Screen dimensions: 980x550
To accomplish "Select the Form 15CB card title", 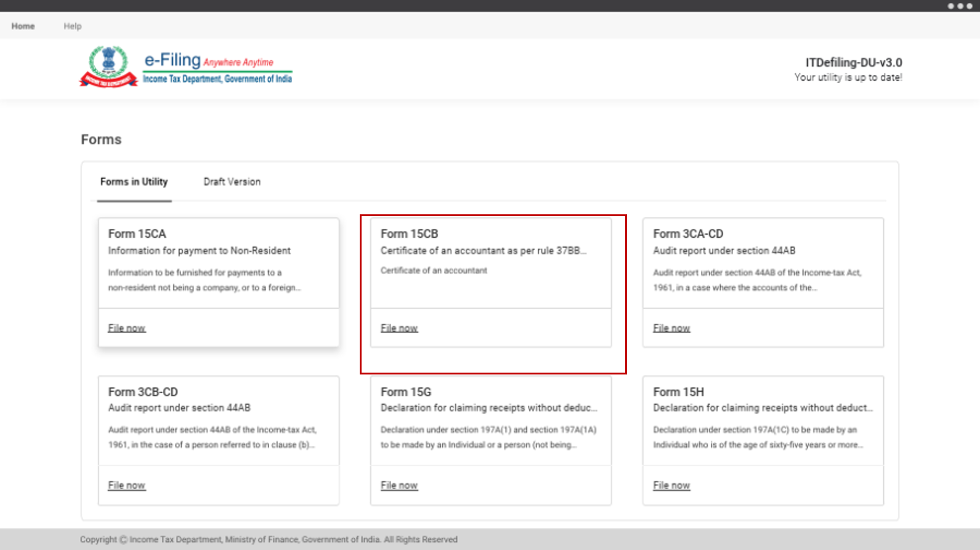I will [409, 234].
